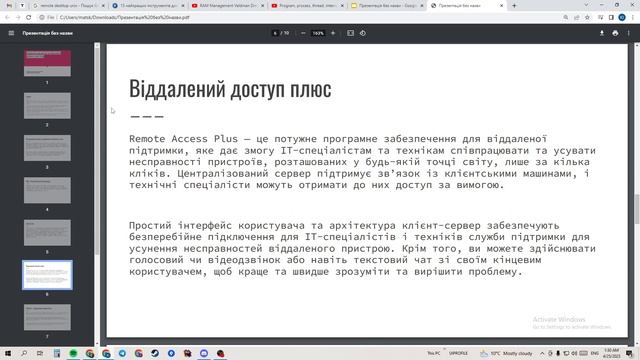Screen dimensions: 640x360
Task: Open the Windows notification center icon
Action: [x=629, y=353]
